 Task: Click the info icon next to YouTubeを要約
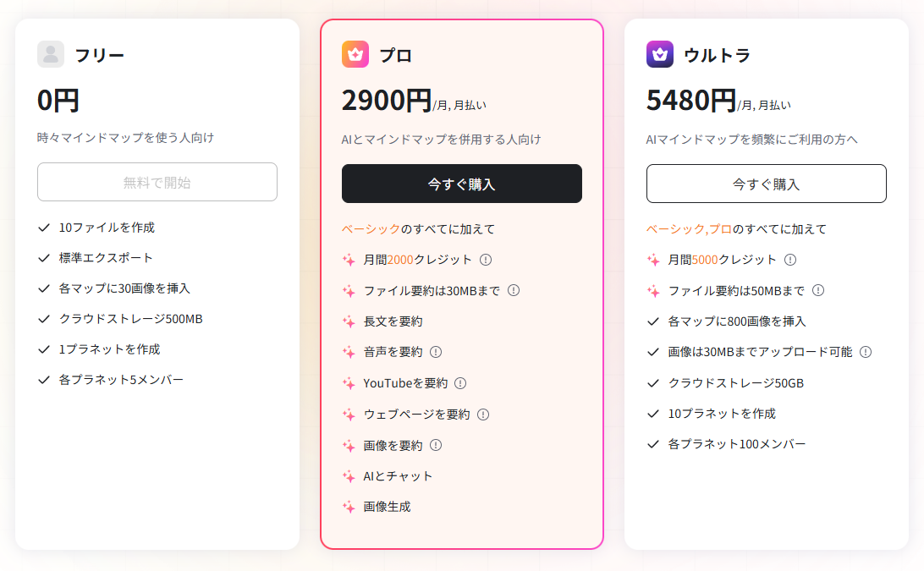click(x=460, y=383)
